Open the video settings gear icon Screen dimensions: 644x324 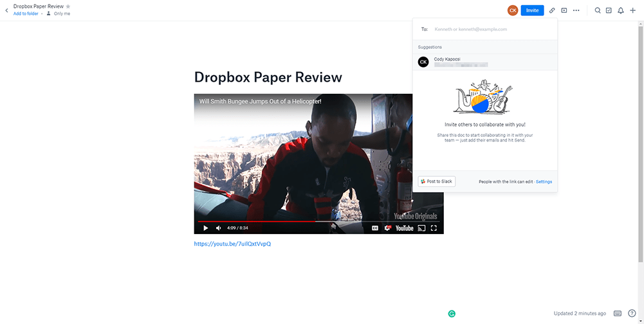pyautogui.click(x=387, y=228)
